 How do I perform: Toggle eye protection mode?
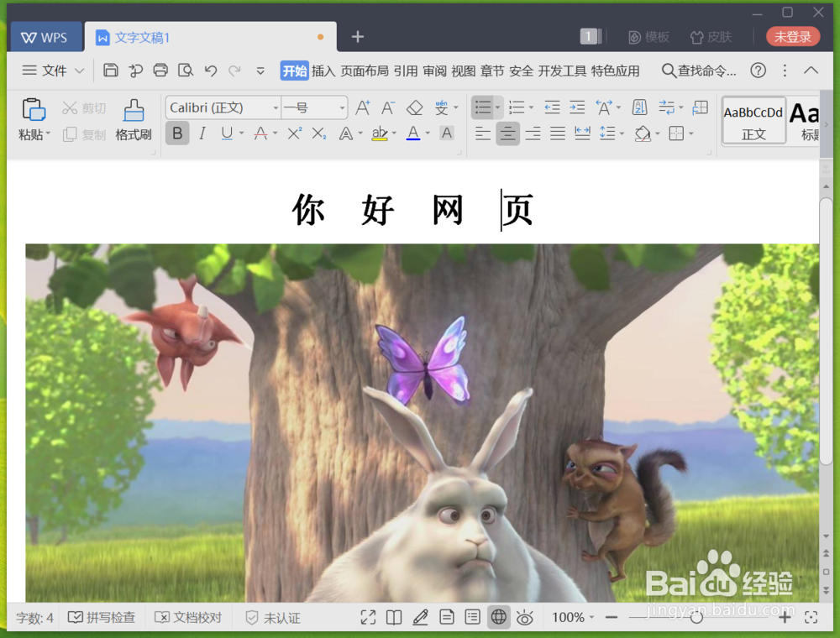pyautogui.click(x=524, y=618)
